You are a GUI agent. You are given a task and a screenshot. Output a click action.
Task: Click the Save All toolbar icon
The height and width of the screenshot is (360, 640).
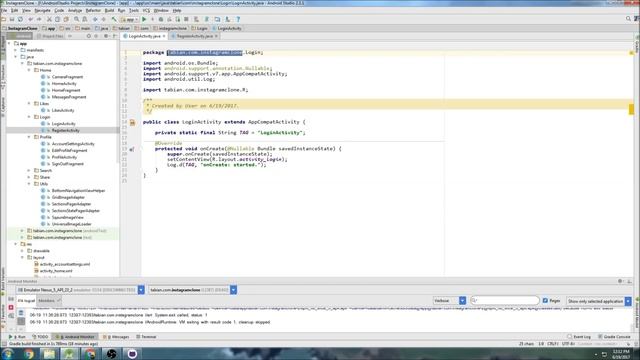coord(12,19)
